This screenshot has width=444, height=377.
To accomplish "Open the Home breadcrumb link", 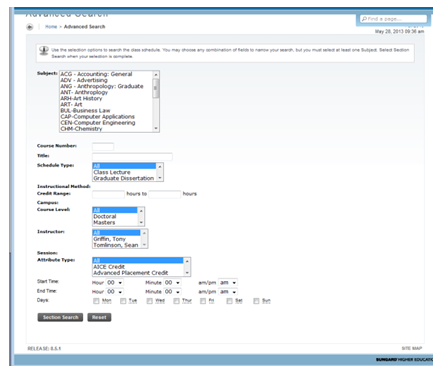I will click(x=51, y=27).
